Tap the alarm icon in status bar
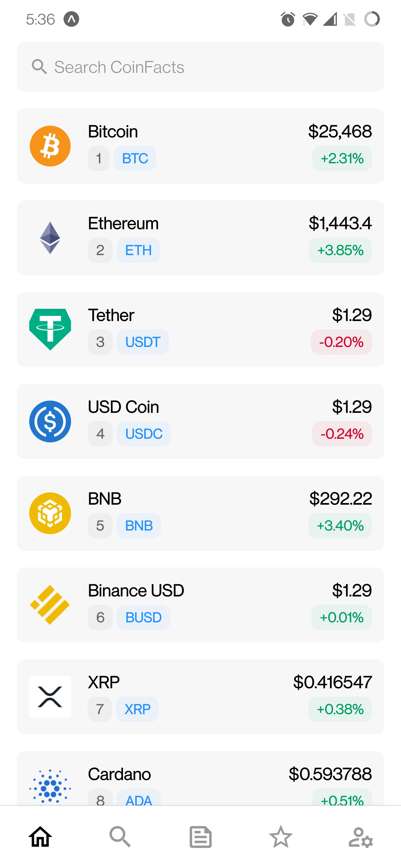401x868 pixels. tap(288, 19)
